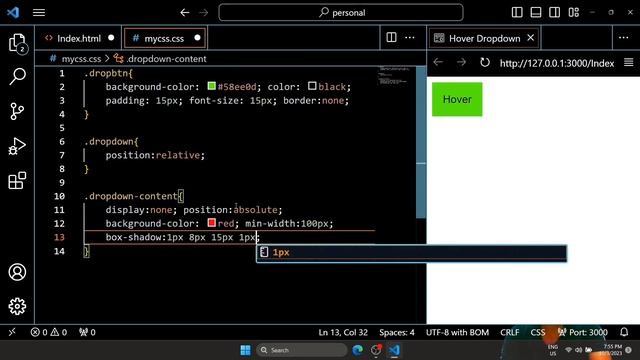Toggle the primary side bar layout
Viewport: 640px width, 360px height.
click(517, 12)
